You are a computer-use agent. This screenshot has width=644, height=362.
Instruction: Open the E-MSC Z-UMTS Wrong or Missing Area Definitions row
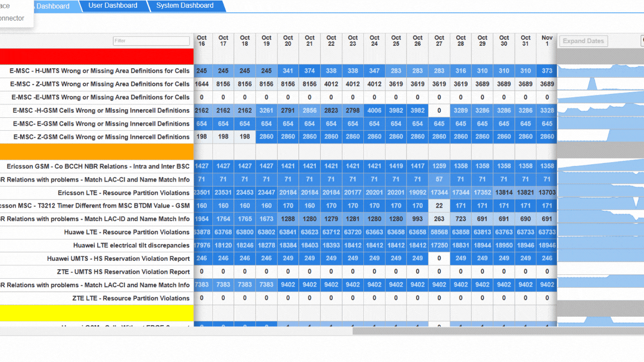point(100,84)
